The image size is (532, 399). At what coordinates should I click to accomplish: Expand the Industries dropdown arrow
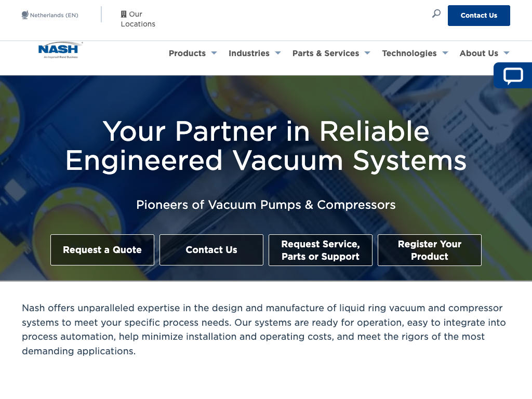(x=278, y=53)
